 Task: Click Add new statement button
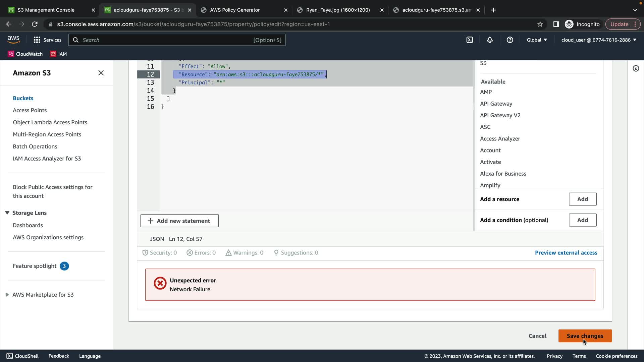179,221
